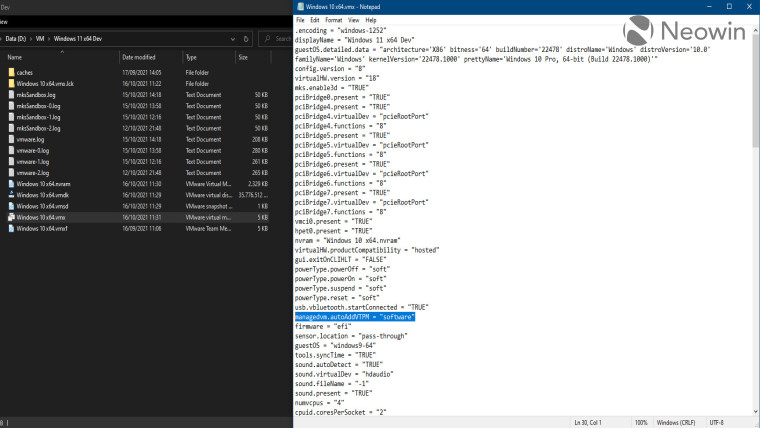Click the displayName line in Notepad
Viewport: 760px width, 428px height.
[354, 40]
